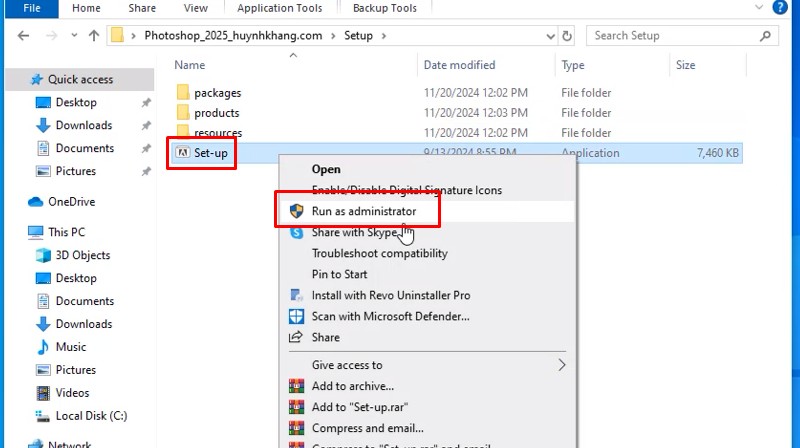The image size is (800, 448).
Task: Click the refresh icon next to address bar
Action: tap(568, 36)
